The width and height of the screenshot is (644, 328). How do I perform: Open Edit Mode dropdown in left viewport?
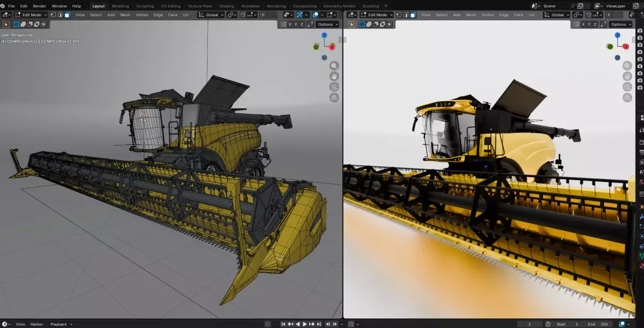point(31,15)
